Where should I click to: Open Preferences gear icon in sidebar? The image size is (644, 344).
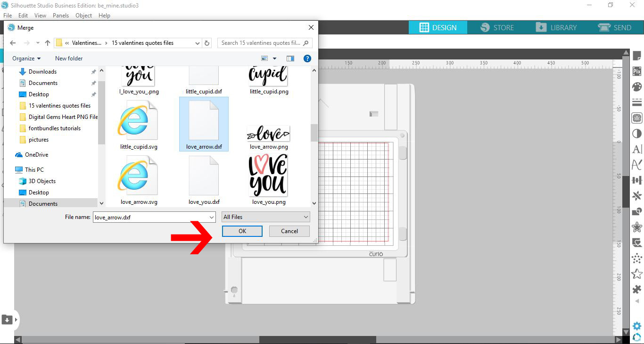[637, 326]
